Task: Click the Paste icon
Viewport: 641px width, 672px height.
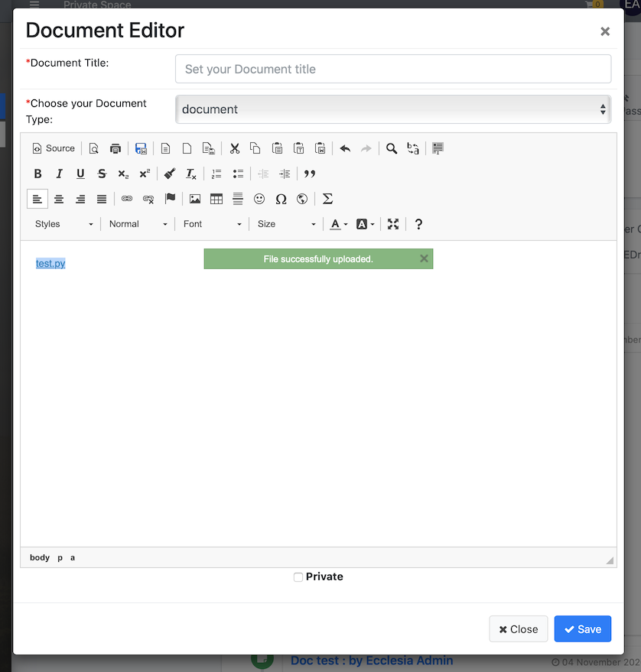Action: pos(278,148)
